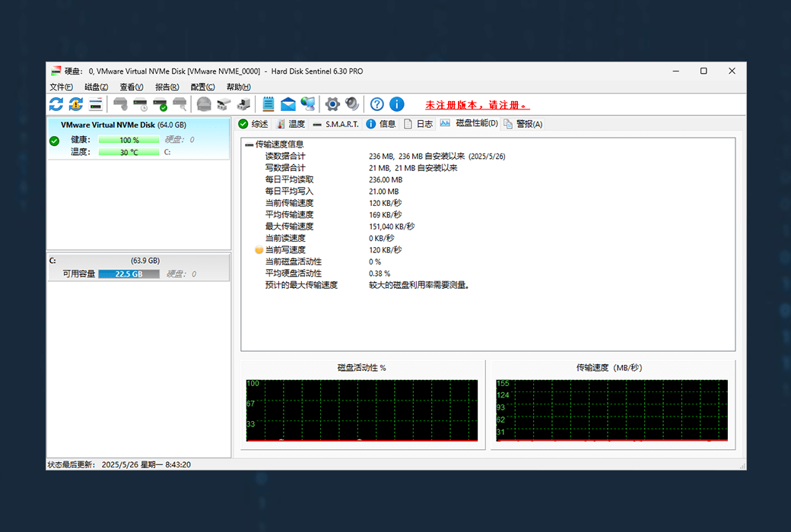The height and width of the screenshot is (532, 791).
Task: Open the 帮助(H) menu
Action: coord(239,87)
